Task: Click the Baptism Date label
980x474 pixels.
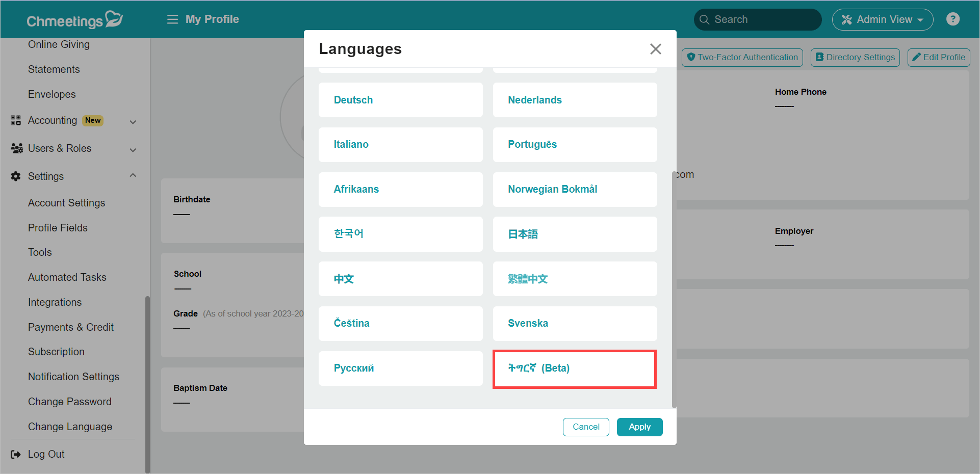Action: [200, 388]
